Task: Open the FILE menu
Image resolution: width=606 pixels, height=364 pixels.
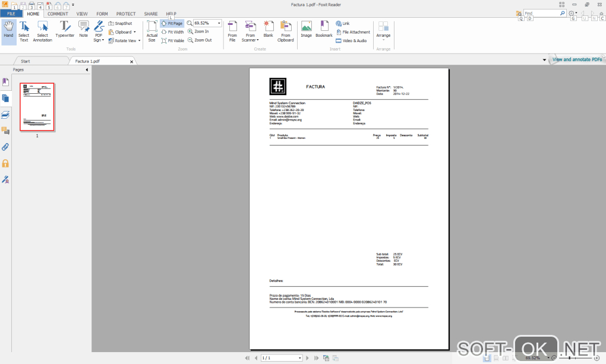Action: tap(11, 14)
